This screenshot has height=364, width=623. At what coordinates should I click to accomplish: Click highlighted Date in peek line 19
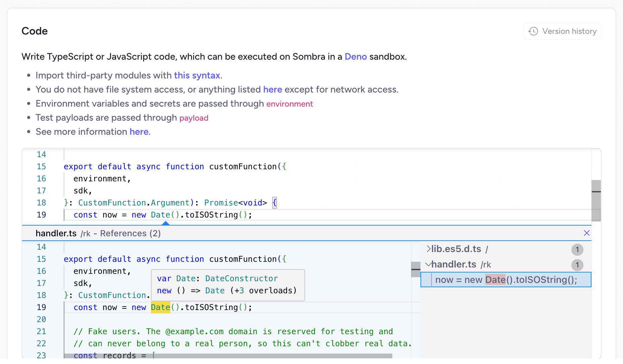pyautogui.click(x=160, y=307)
